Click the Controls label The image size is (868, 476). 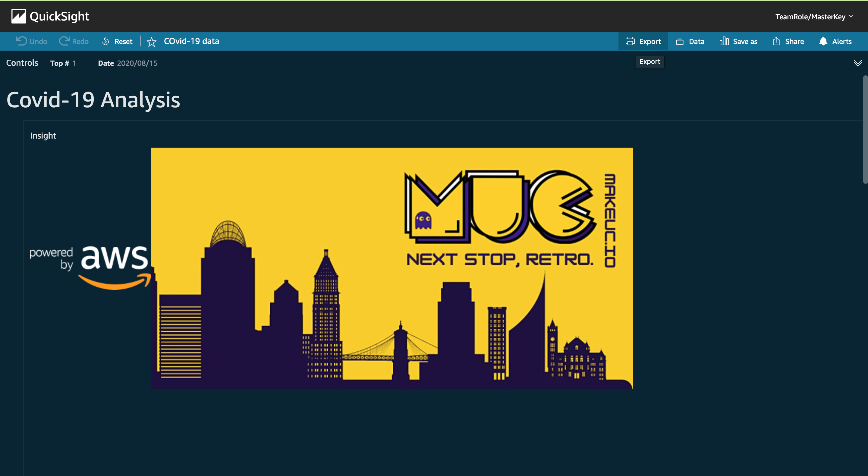pyautogui.click(x=22, y=63)
